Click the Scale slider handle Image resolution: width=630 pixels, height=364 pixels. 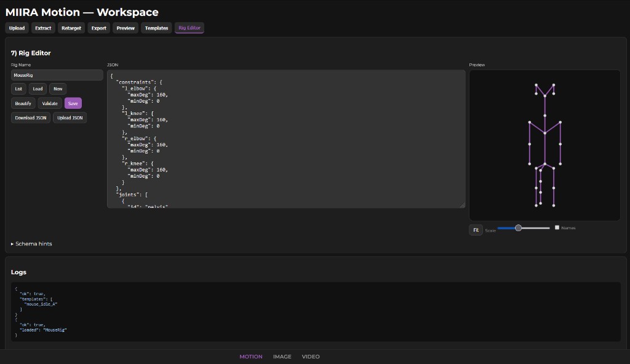click(x=518, y=228)
